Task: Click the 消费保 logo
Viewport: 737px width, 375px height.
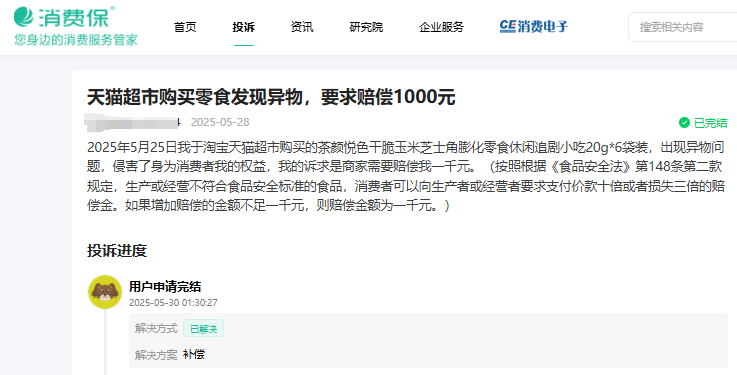Action: pos(64,16)
